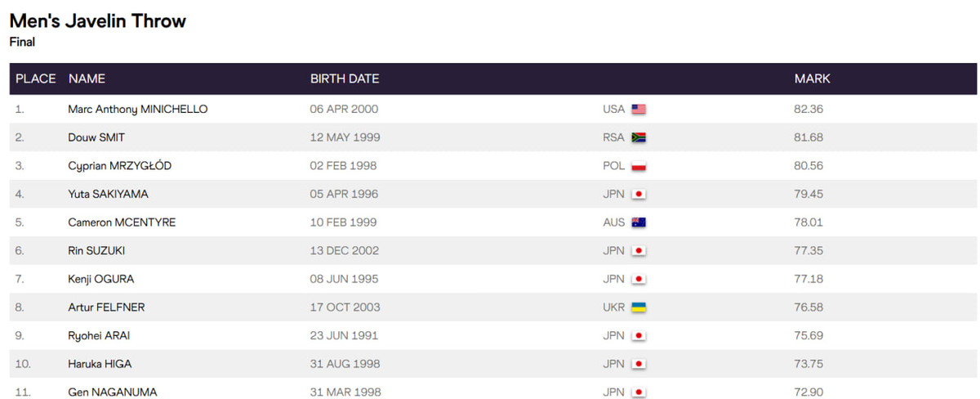The width and height of the screenshot is (980, 399).
Task: Click the winning mark 82.36
Action: point(808,109)
